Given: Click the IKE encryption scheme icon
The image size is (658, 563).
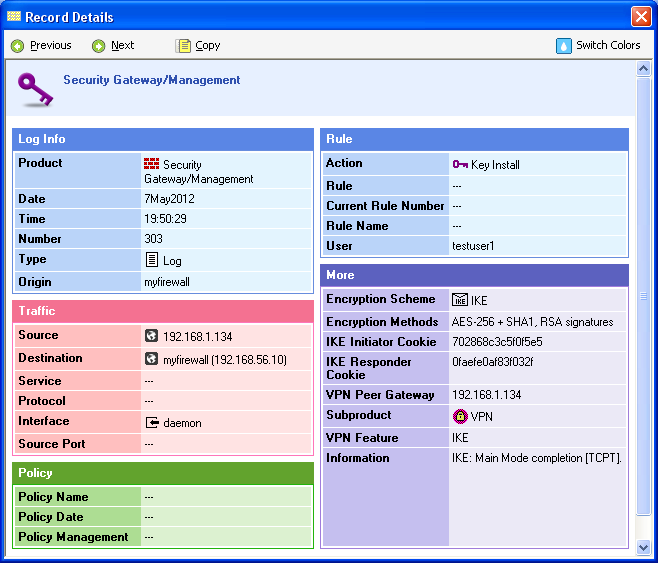Looking at the screenshot, I should click(x=459, y=300).
